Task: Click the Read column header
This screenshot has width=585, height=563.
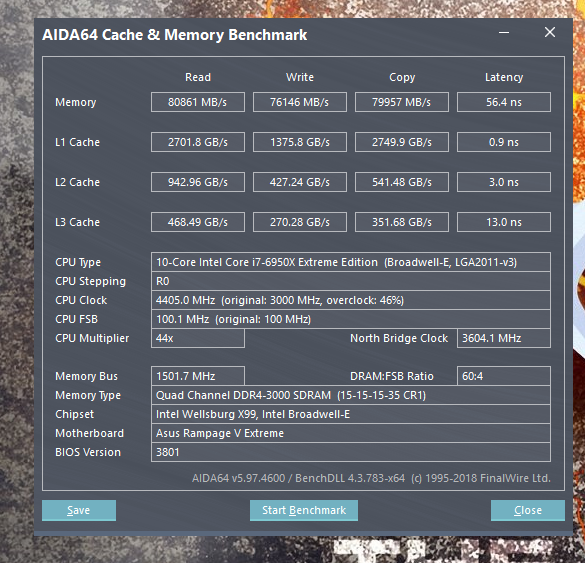Action: [x=198, y=77]
